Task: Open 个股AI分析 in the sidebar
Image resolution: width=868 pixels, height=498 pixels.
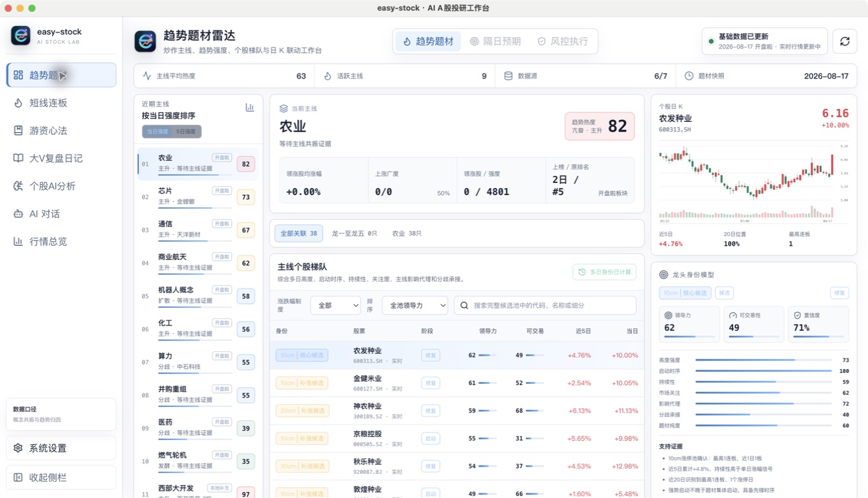Action: pos(61,186)
